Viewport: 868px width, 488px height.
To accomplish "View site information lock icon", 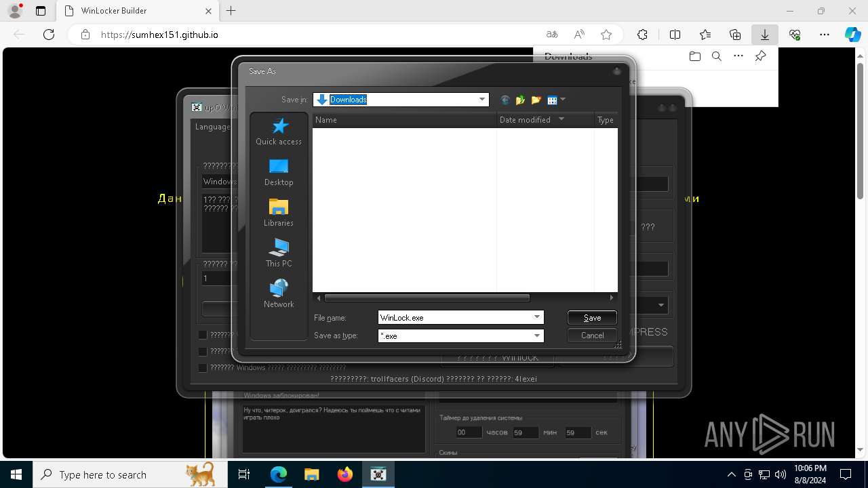I will pyautogui.click(x=85, y=35).
